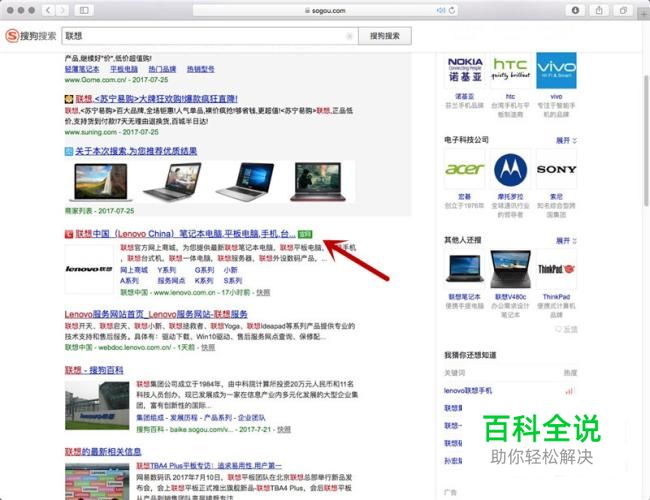Open the Safari downloads icon
The width and height of the screenshot is (650, 500).
tap(575, 10)
